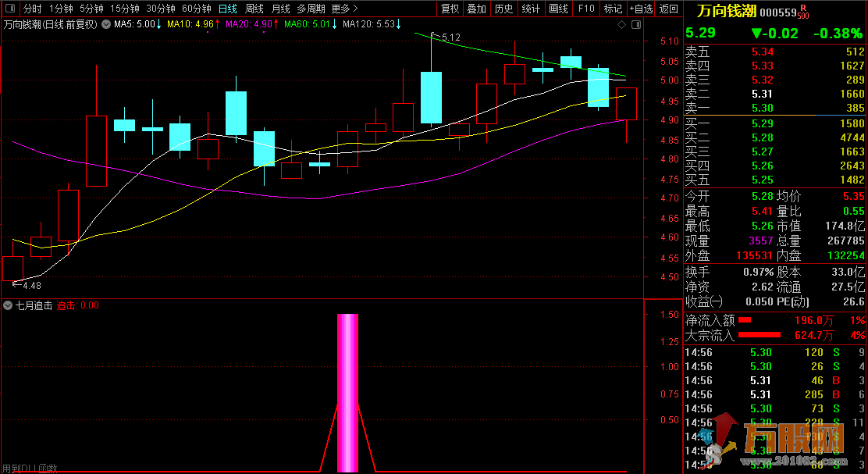868x474 pixels.
Task: Click the R 500 margin badge
Action: (803, 12)
